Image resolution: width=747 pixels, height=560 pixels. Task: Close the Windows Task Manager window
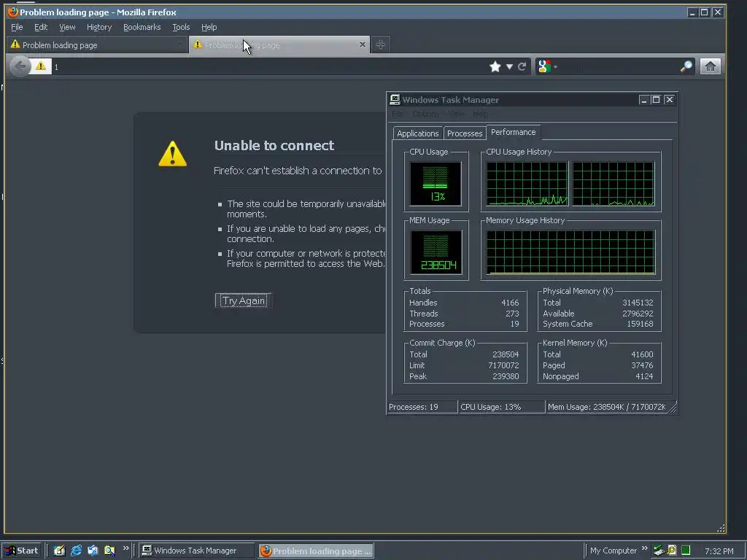670,99
